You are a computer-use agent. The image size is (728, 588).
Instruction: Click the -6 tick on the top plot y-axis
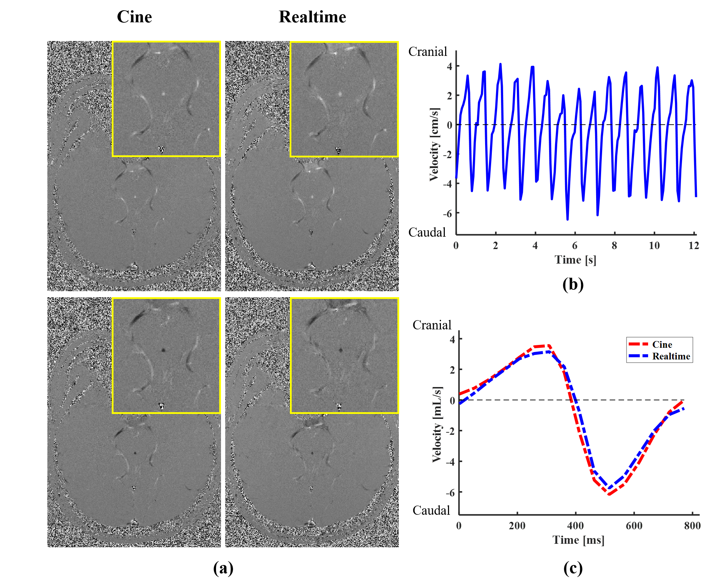tap(447, 213)
